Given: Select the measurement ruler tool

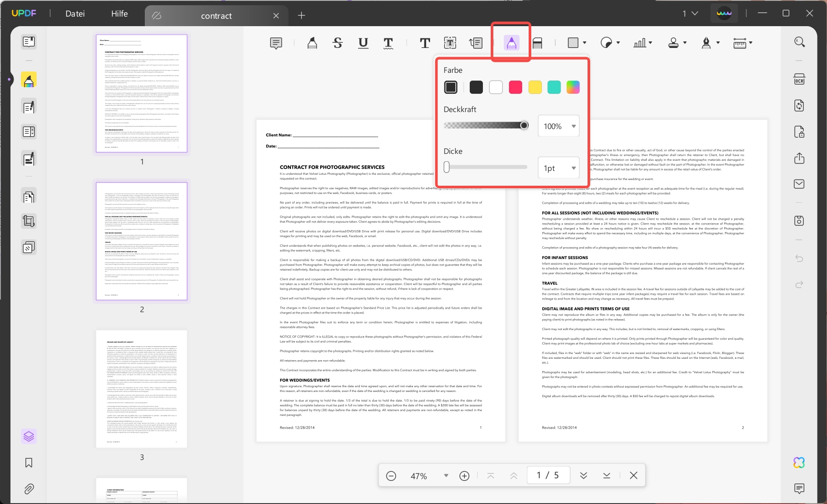Looking at the screenshot, I should coord(740,43).
